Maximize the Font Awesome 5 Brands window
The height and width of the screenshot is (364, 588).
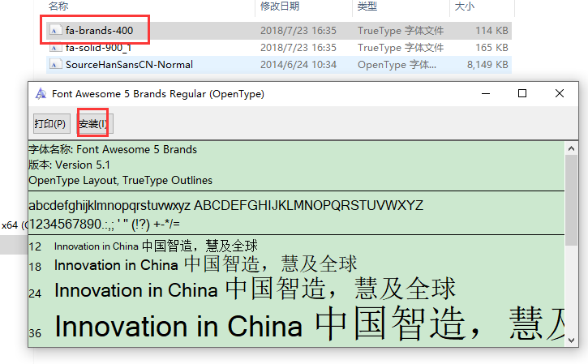(522, 93)
